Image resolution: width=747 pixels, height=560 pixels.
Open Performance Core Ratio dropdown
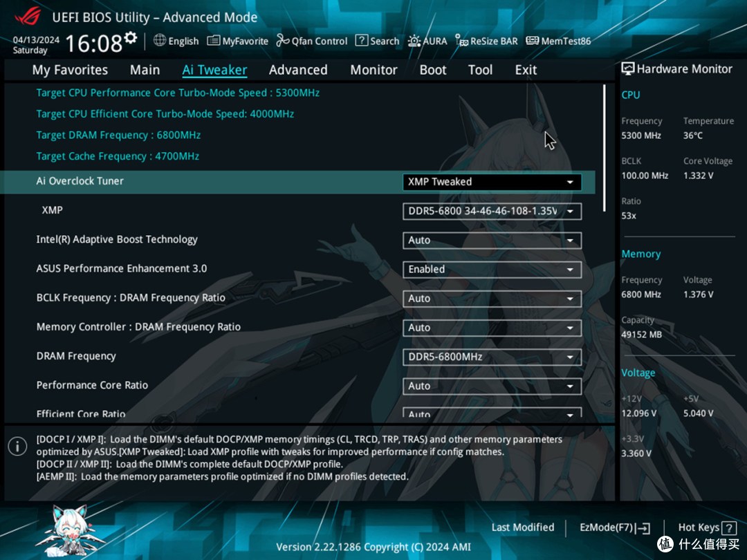492,386
